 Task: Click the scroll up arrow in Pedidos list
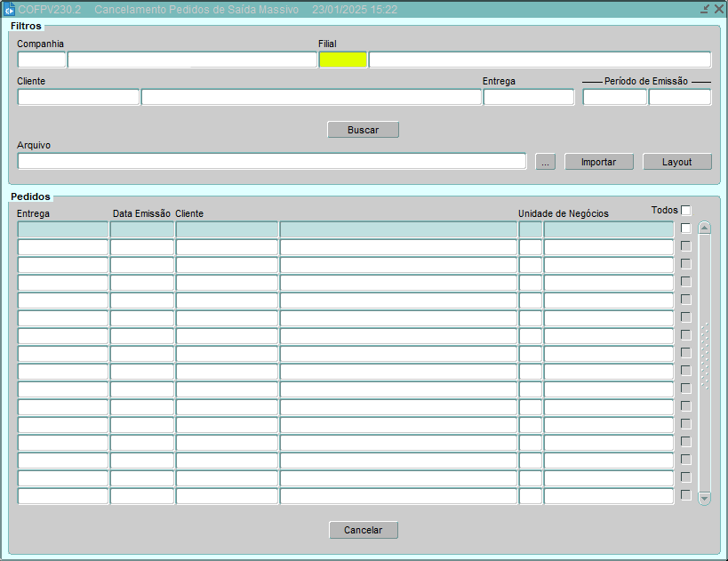pyautogui.click(x=704, y=228)
